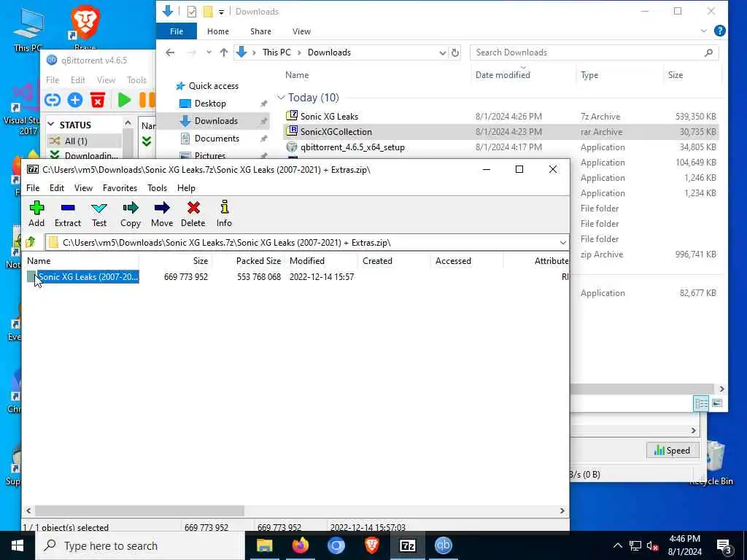
Task: Click the Speed button in qBittorrent
Action: pyautogui.click(x=672, y=451)
